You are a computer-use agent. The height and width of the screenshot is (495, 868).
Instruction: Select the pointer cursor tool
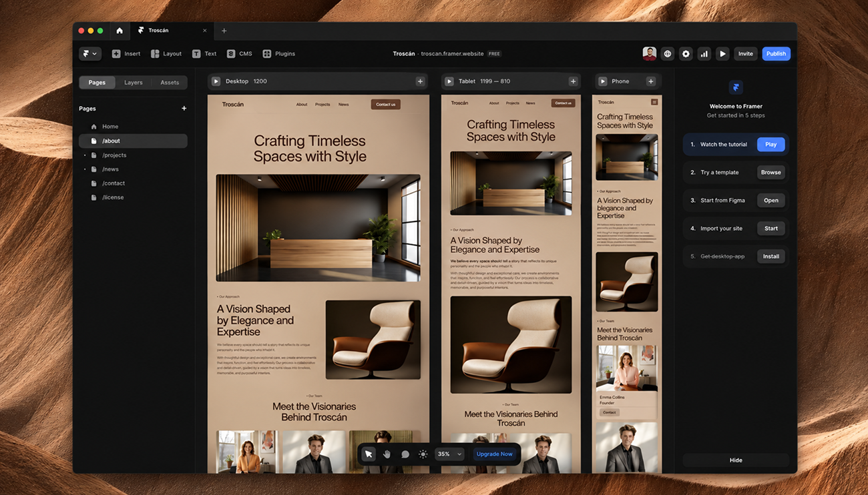(369, 454)
